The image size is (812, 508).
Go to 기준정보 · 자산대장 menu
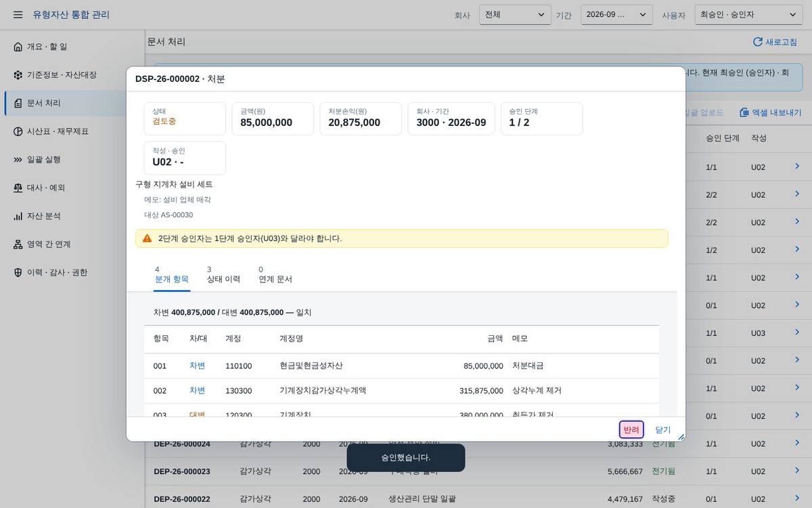tap(72, 75)
